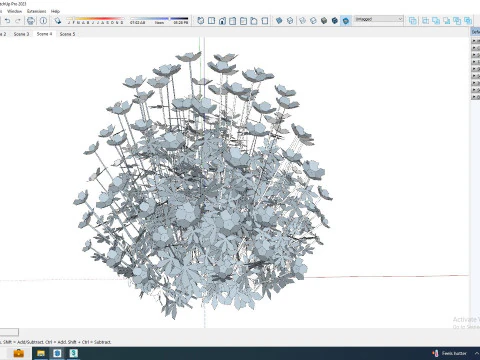Open the Untagged tag dropdown
Image resolution: width=480 pixels, height=360 pixels.
click(379, 19)
